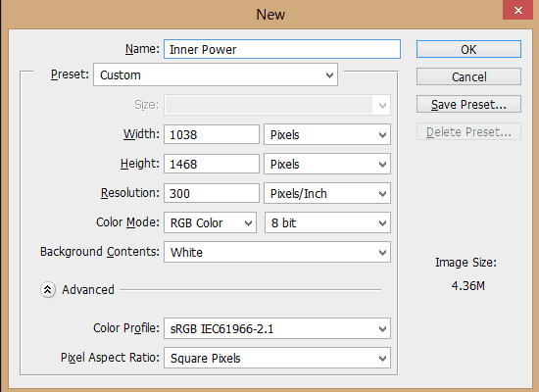Open Background Contents White dropdown
The height and width of the screenshot is (392, 539).
(277, 252)
